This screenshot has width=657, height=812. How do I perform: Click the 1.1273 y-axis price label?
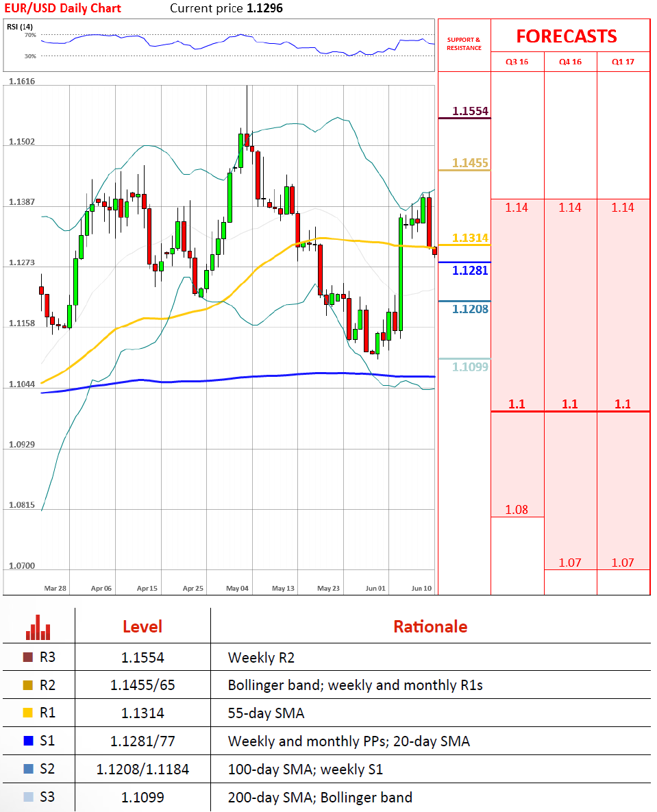[22, 262]
